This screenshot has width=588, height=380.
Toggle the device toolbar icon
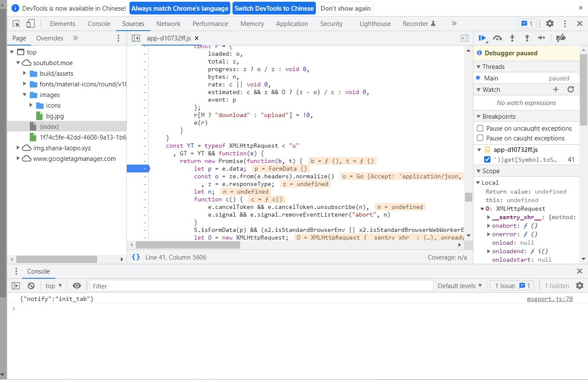click(x=30, y=24)
